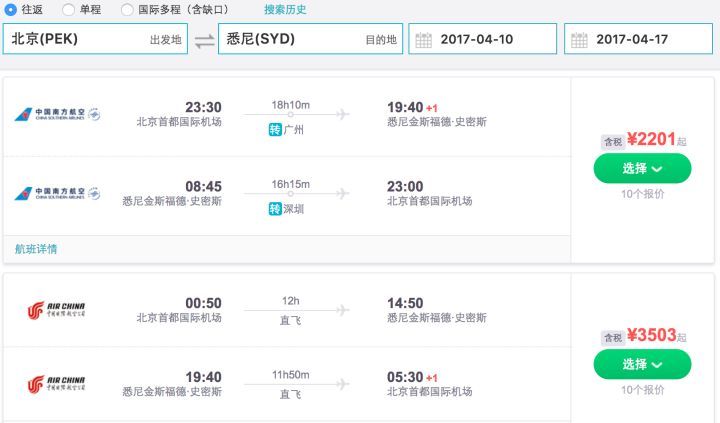Screen dimensions: 720x423
Task: Open 搜索历史 search history link
Action: pos(285,9)
